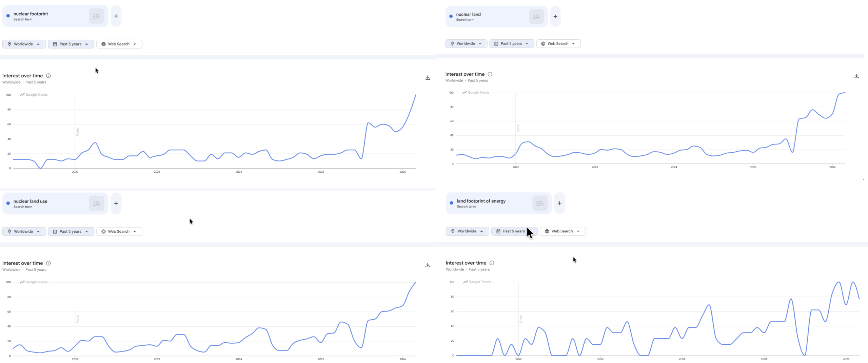Click the search icon beside 'land footprint of energy'
This screenshot has height=363, width=868.
coord(540,204)
